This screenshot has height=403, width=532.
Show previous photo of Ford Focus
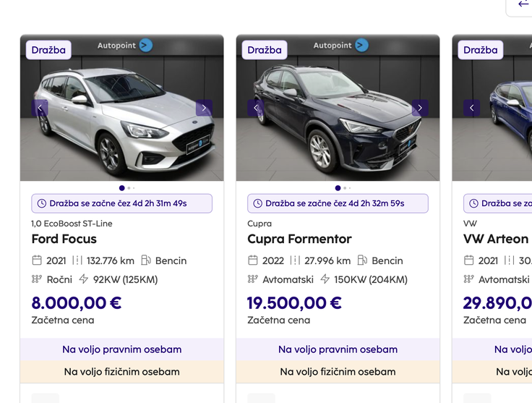point(40,108)
